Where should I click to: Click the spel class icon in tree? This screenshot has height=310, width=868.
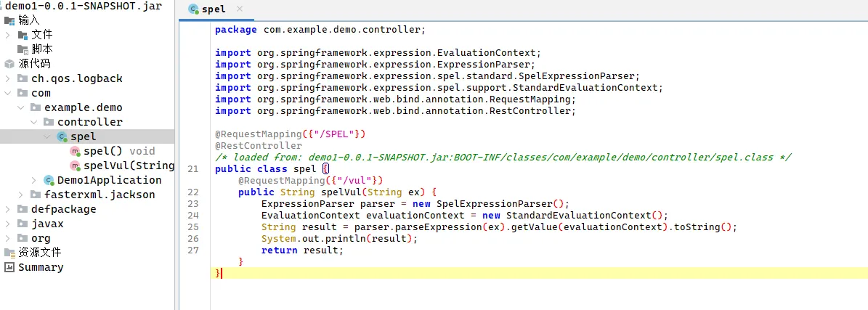[62, 136]
